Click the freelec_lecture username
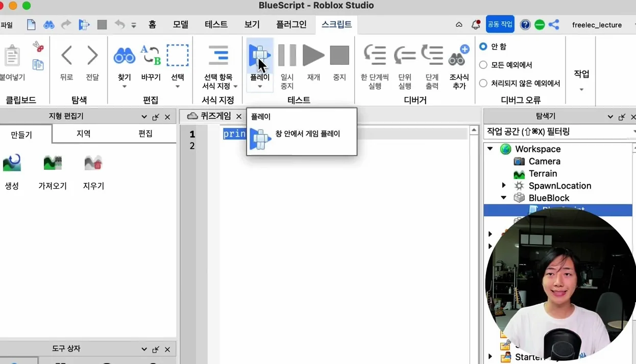 597,24
